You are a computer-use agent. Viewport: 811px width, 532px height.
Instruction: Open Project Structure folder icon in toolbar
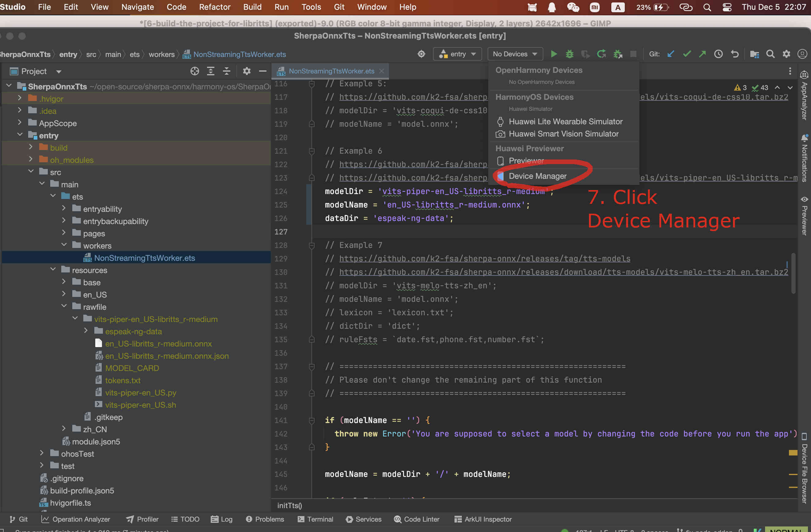[754, 54]
